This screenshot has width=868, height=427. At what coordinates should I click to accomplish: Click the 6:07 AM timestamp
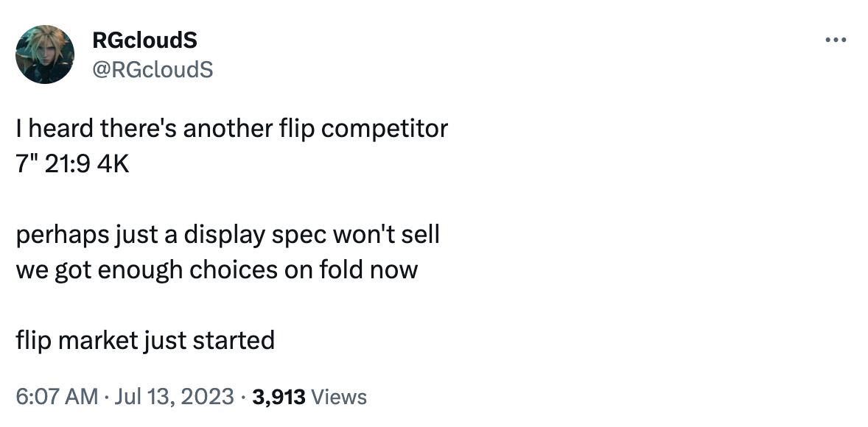(x=57, y=397)
